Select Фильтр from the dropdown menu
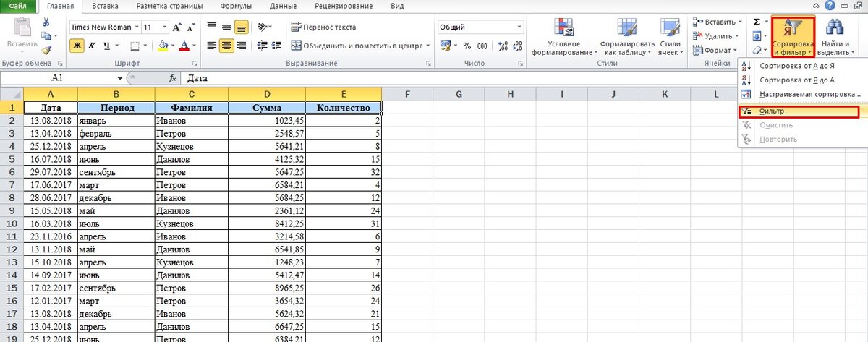The image size is (868, 342). pos(799,111)
